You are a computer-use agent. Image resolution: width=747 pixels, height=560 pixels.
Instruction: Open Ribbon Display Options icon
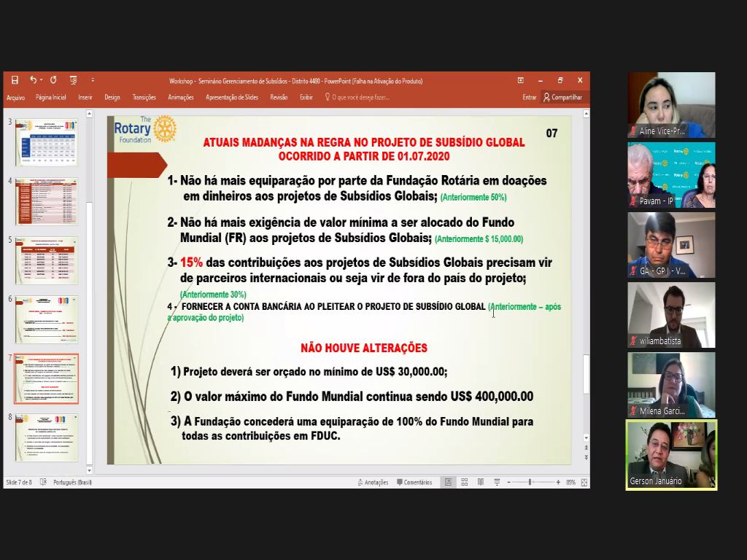point(521,80)
